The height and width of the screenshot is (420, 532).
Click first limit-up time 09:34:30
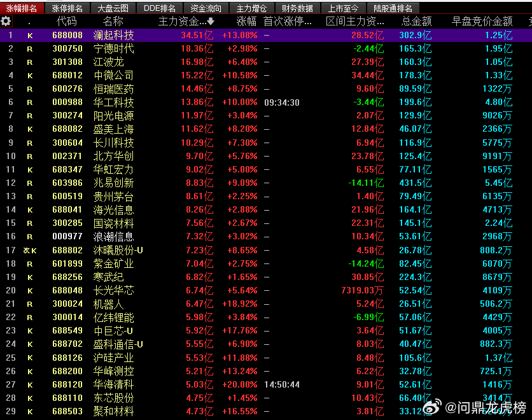(282, 102)
